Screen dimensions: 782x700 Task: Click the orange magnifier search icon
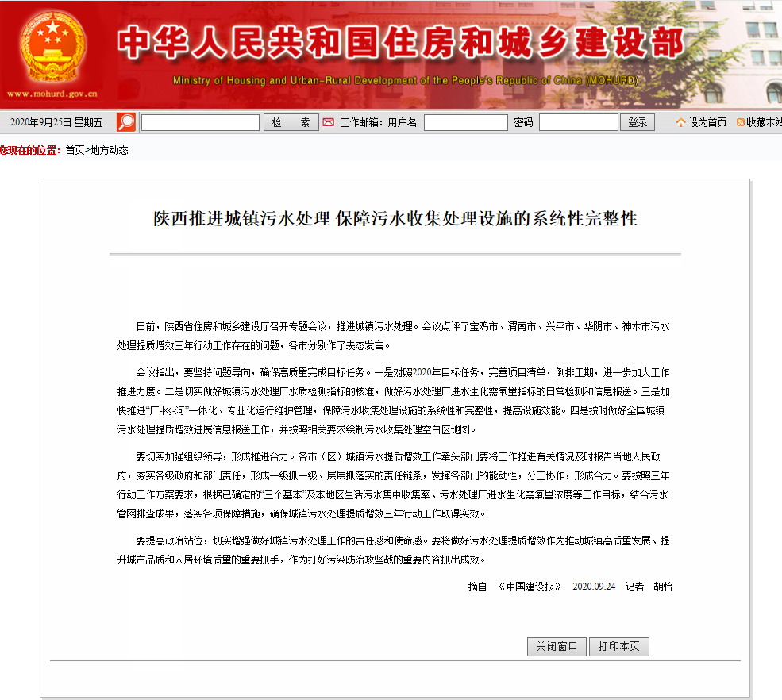126,122
